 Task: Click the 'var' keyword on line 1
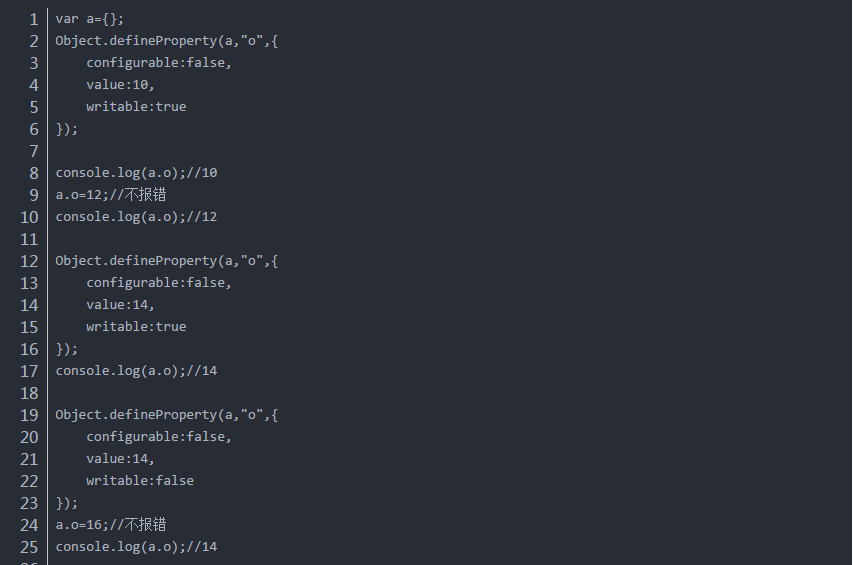point(67,19)
